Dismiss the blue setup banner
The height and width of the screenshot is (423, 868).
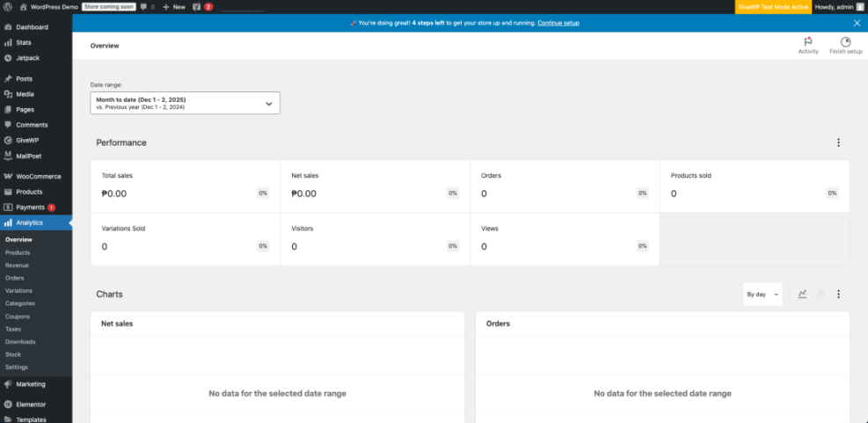857,23
